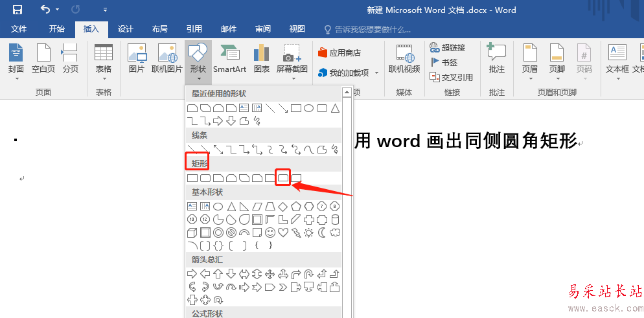Image resolution: width=644 pixels, height=318 pixels.
Task: Select the pentagon in 基本形状
Action: pos(295,207)
